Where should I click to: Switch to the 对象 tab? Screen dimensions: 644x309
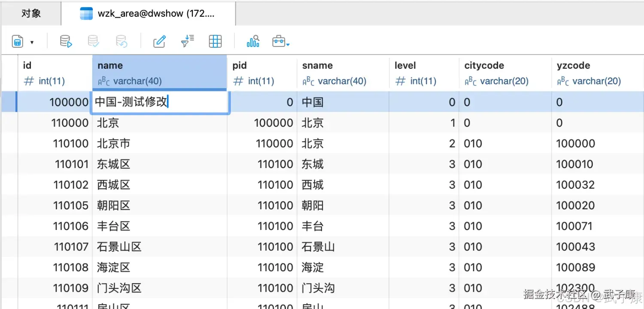tap(30, 13)
